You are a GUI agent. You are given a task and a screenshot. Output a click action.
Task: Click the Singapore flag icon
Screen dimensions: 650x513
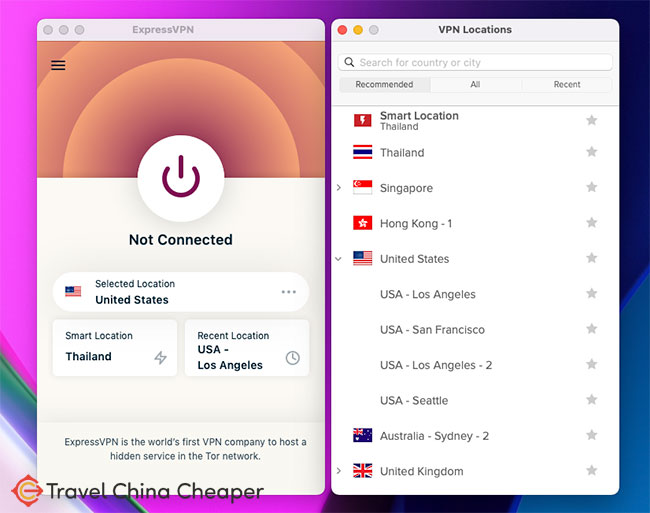click(362, 187)
